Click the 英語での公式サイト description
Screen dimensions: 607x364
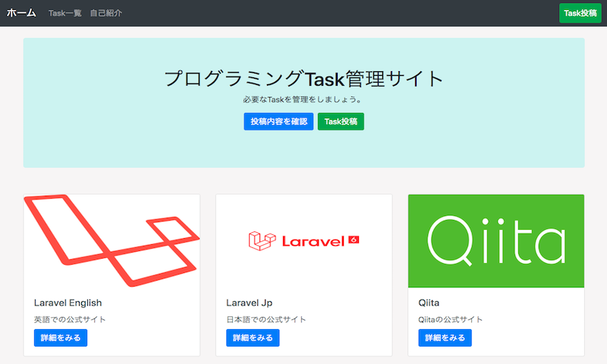click(70, 319)
